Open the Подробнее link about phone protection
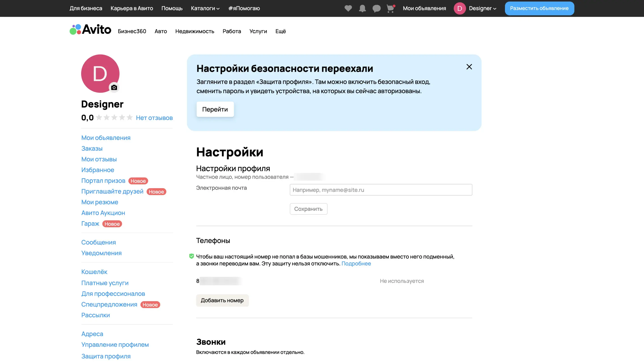The height and width of the screenshot is (362, 644). (x=356, y=264)
